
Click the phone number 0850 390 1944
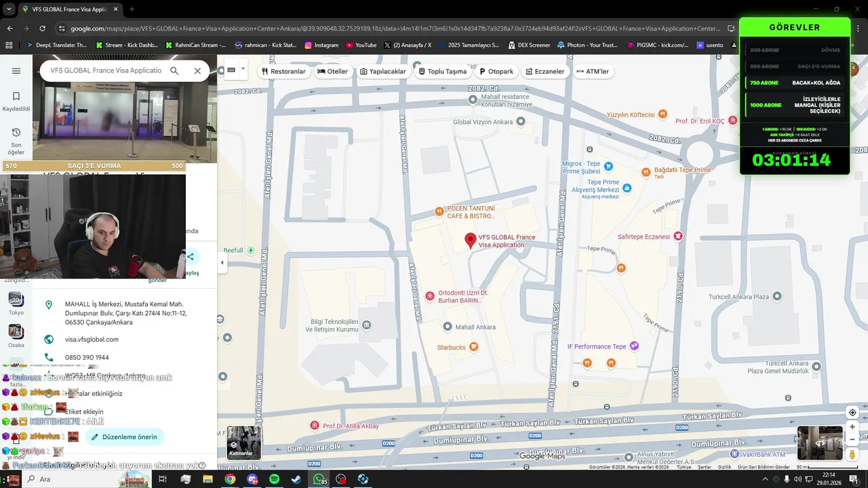point(87,357)
